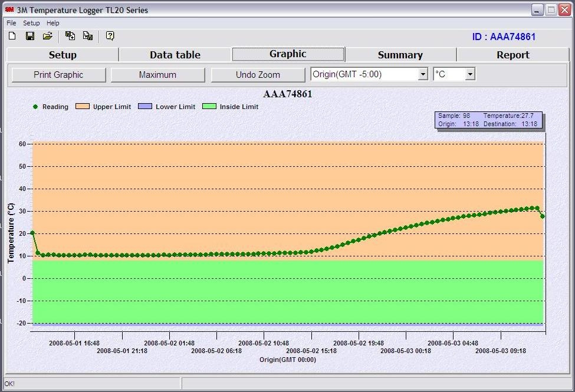This screenshot has width=575, height=392.
Task: Click the 3M logo title bar icon
Action: 9,9
